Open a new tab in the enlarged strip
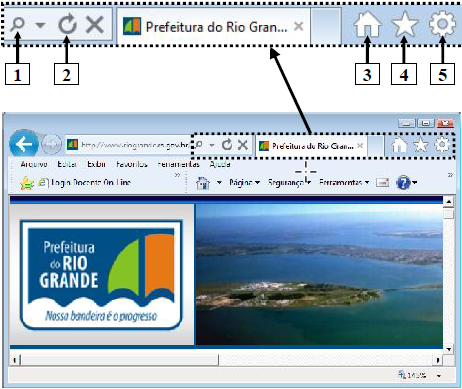The image size is (462, 389). [326, 27]
